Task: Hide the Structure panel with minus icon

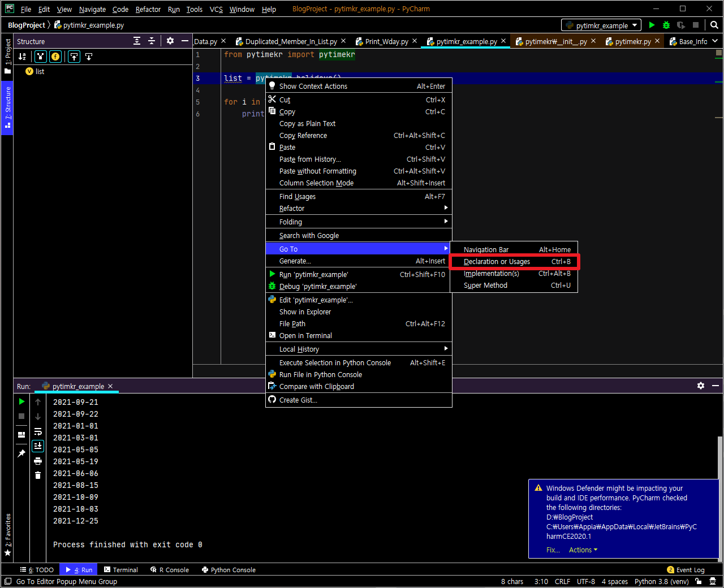Action: (185, 41)
